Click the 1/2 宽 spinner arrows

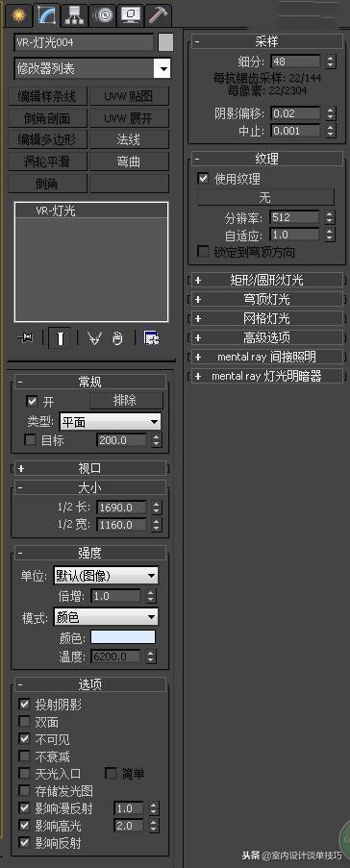[x=157, y=524]
